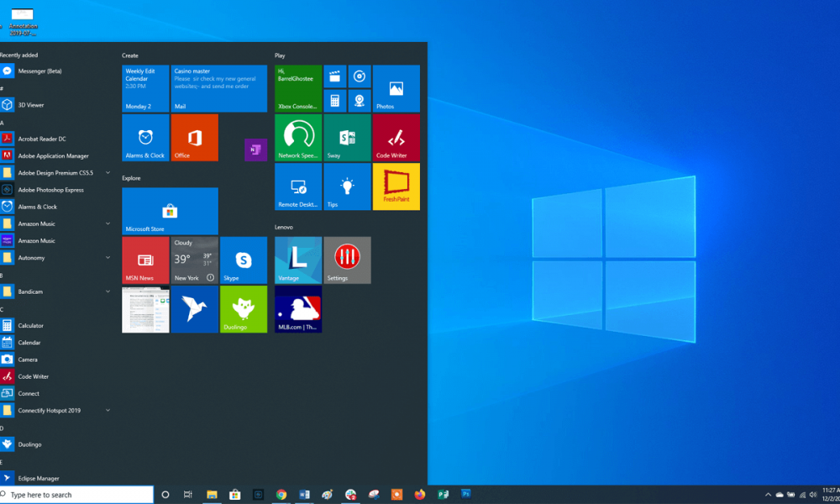
Task: Open the Weather tile showing New York
Action: [195, 260]
